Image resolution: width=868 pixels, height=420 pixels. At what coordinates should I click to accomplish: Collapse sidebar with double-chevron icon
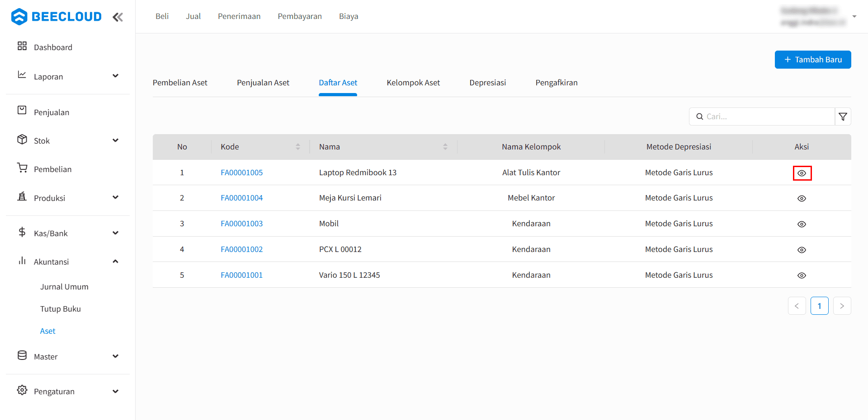(118, 17)
